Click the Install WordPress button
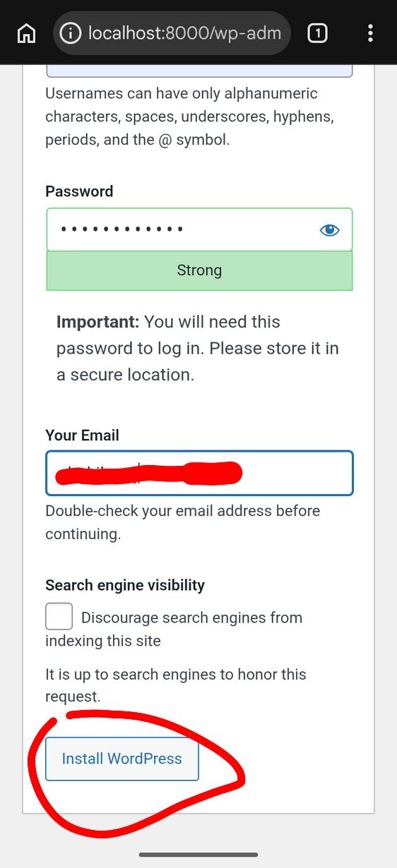Image resolution: width=397 pixels, height=868 pixels. (122, 759)
